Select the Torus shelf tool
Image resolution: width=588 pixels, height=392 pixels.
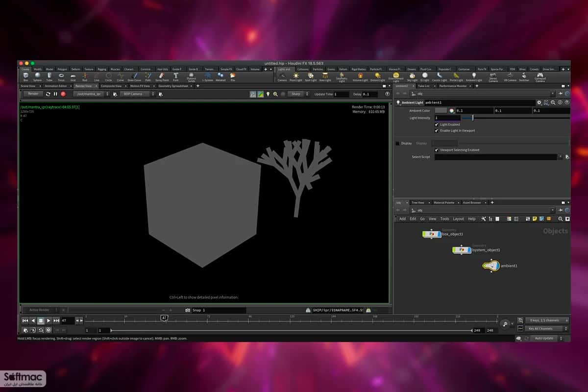(x=61, y=77)
